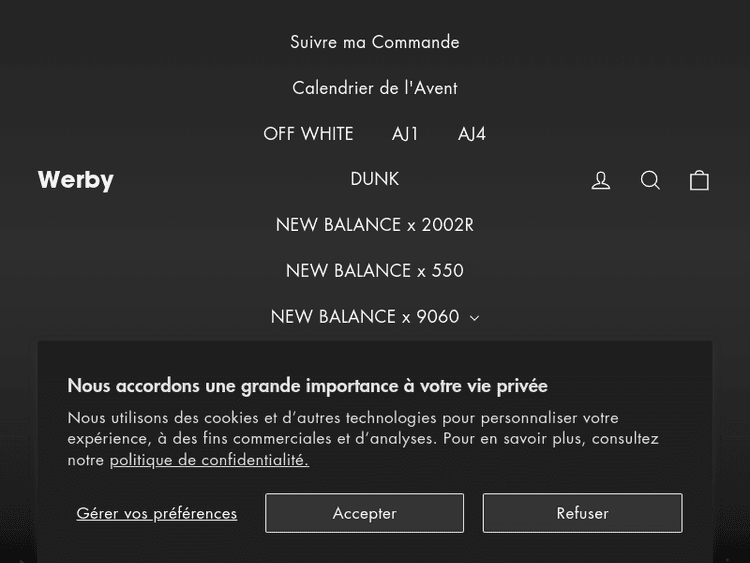Click the cookie banner privacy heading

point(308,386)
